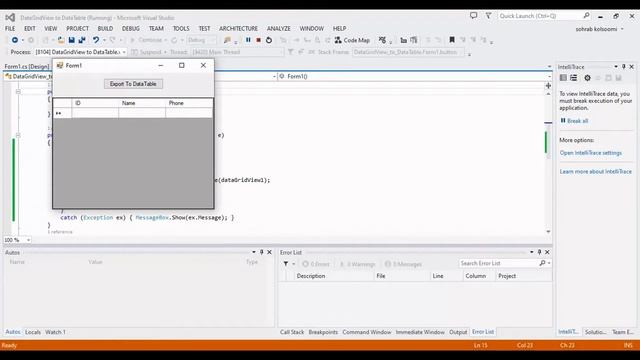Open the ANALYZE menu
Image resolution: width=640 pixels, height=360 pixels.
point(278,29)
